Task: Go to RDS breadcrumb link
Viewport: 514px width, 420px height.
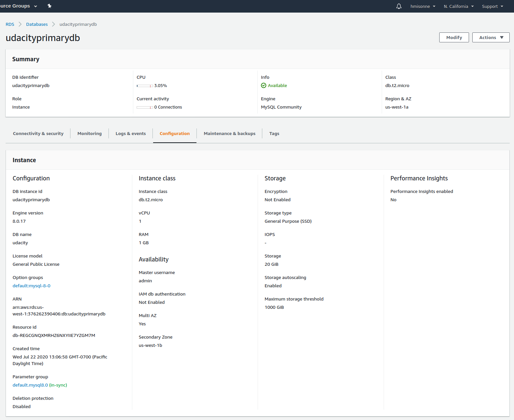Action: pos(10,24)
